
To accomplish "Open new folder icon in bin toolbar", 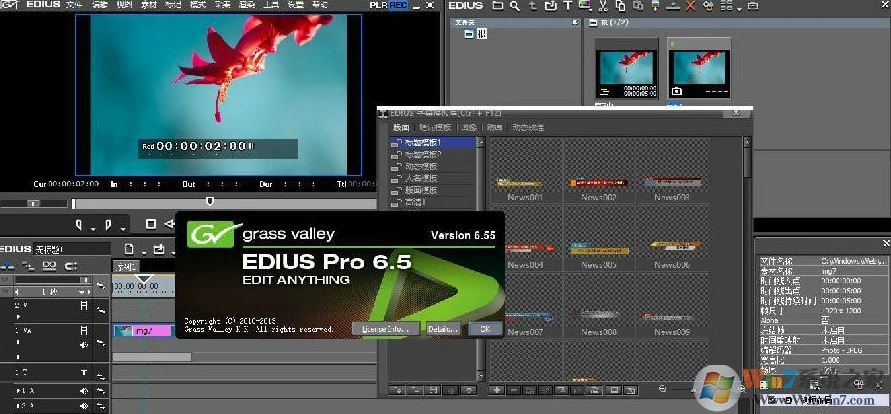I will pos(498,6).
